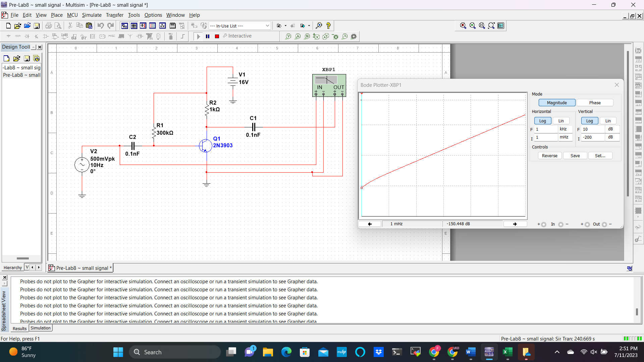Open the Simulate menu
Image resolution: width=644 pixels, height=362 pixels.
92,15
